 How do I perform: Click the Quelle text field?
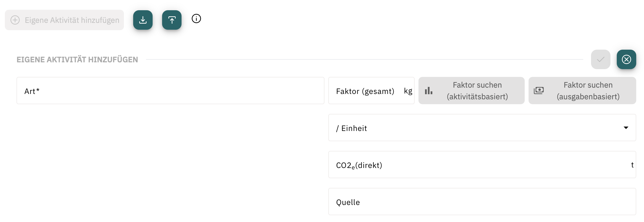482,202
